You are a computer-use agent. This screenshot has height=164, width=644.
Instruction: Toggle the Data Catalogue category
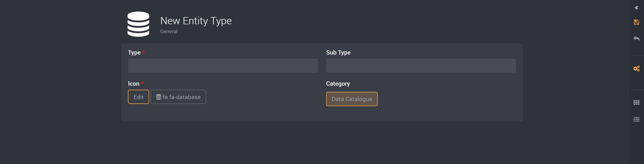tap(352, 99)
